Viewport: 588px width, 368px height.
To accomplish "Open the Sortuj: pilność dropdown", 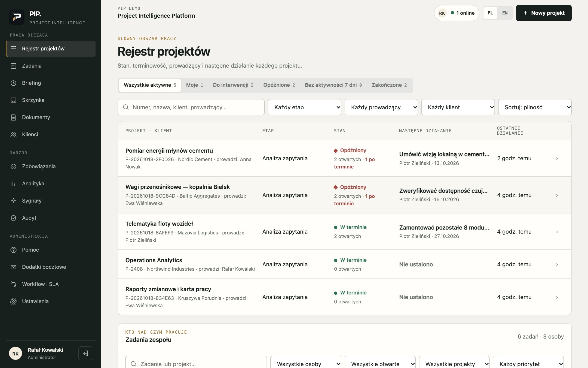I will 535,107.
